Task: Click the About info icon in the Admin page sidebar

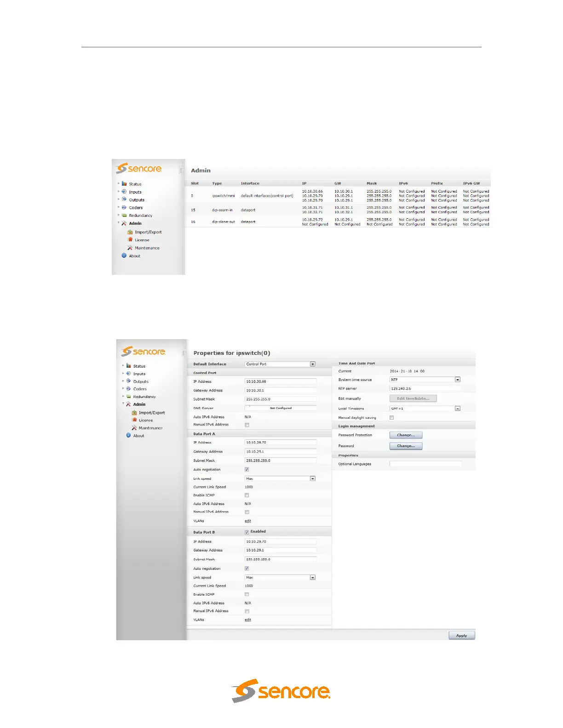Action: click(x=124, y=256)
